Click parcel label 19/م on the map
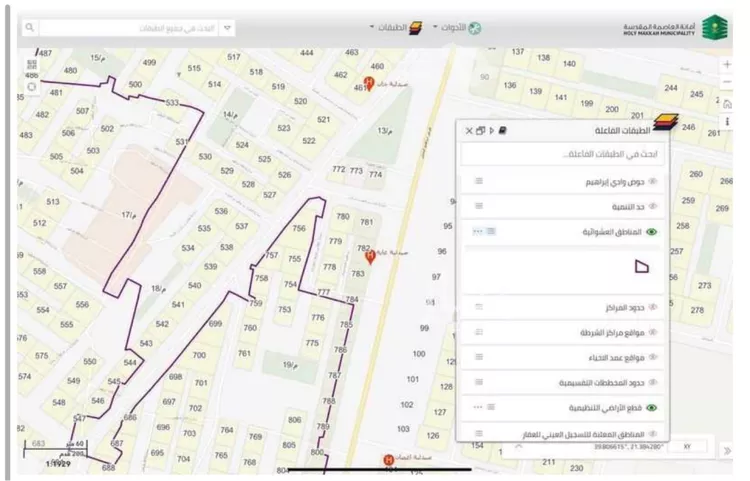The image size is (750, 481). tap(290, 365)
